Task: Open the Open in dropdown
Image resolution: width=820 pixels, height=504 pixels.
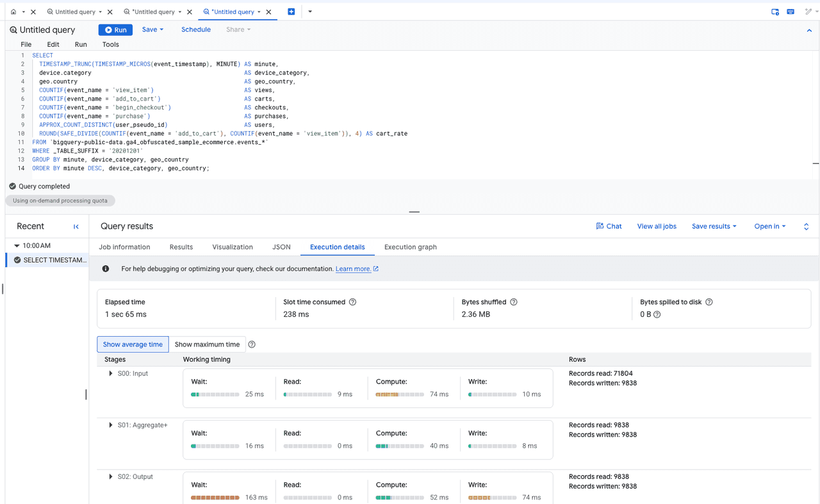Action: (x=770, y=226)
